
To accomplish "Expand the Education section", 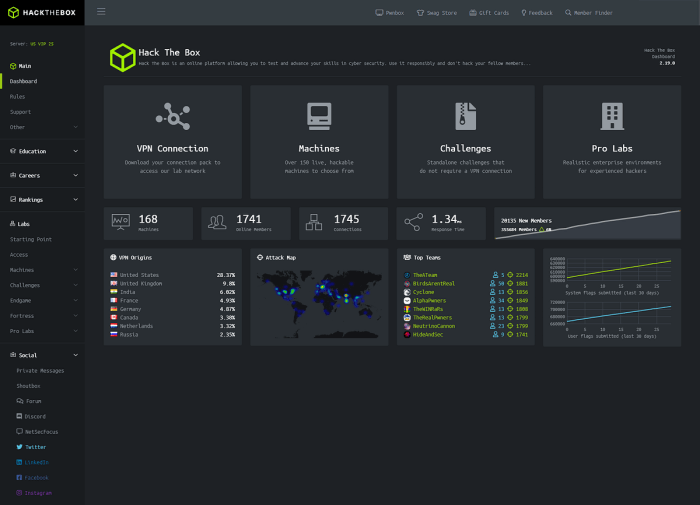I will coord(42,151).
